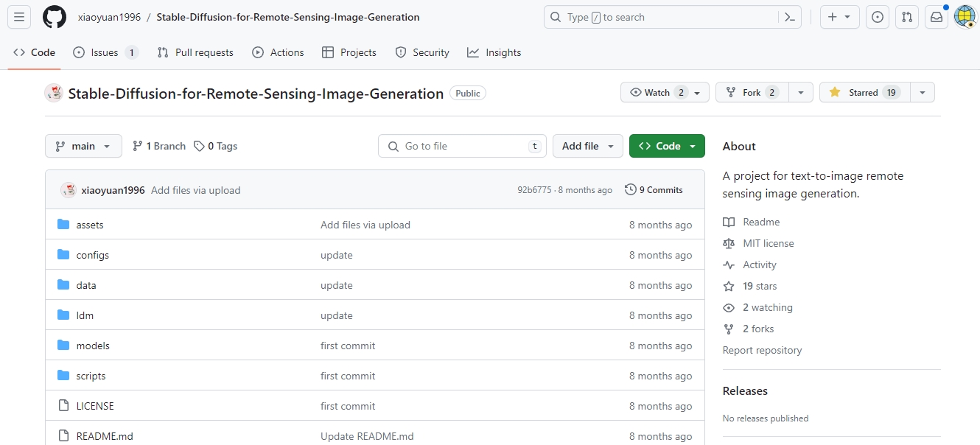The image size is (980, 445).
Task: Click repository name in breadcrumb header
Action: (x=288, y=17)
